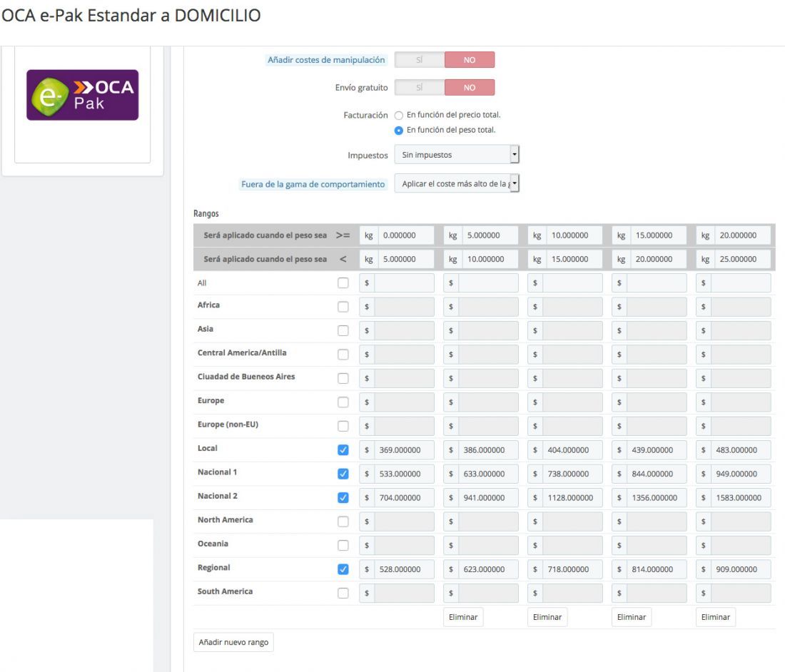Uncheck the Local zone checkbox
The height and width of the screenshot is (672, 785).
pos(343,450)
